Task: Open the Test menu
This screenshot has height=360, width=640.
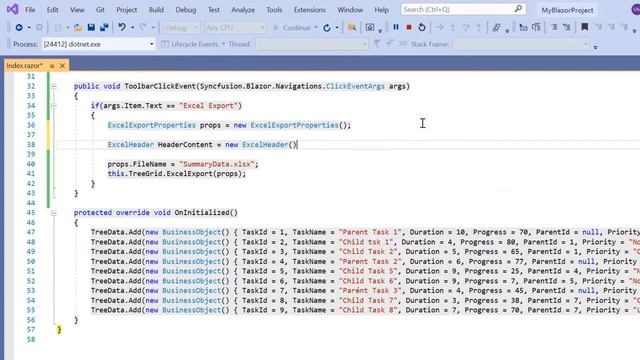Action: point(213,9)
